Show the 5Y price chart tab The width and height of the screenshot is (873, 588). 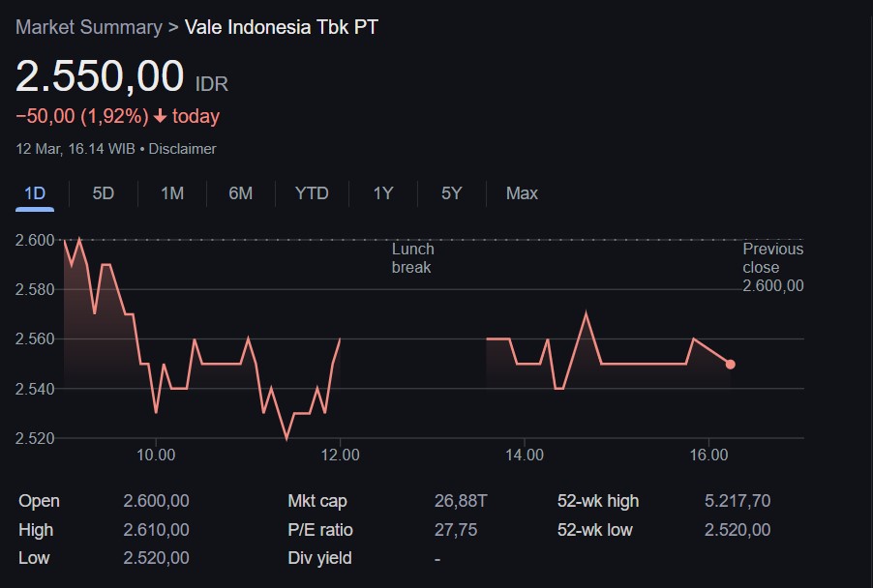(x=452, y=193)
